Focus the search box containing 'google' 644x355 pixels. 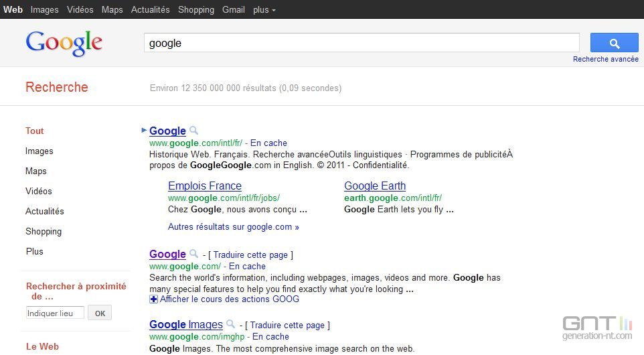pyautogui.click(x=361, y=43)
